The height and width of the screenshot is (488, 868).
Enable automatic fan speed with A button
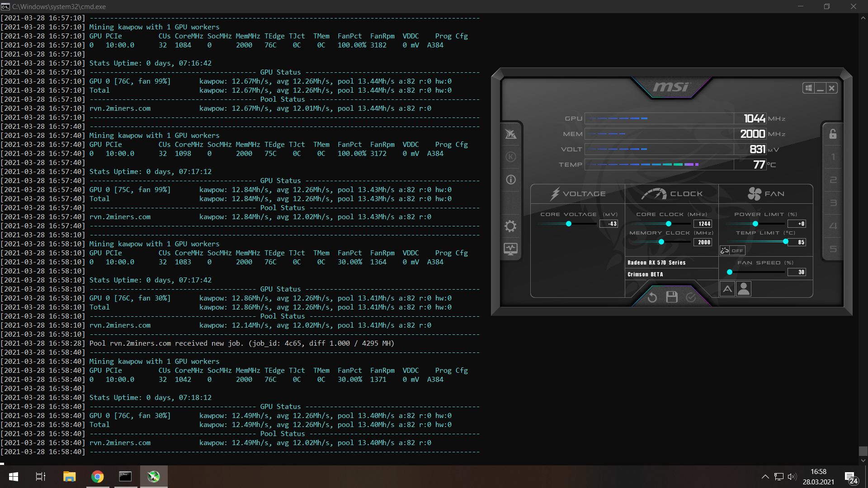point(727,289)
